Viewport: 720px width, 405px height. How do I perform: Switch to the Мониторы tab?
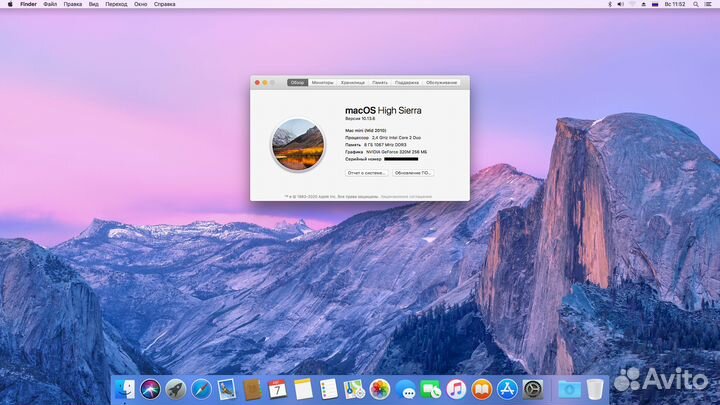click(322, 83)
